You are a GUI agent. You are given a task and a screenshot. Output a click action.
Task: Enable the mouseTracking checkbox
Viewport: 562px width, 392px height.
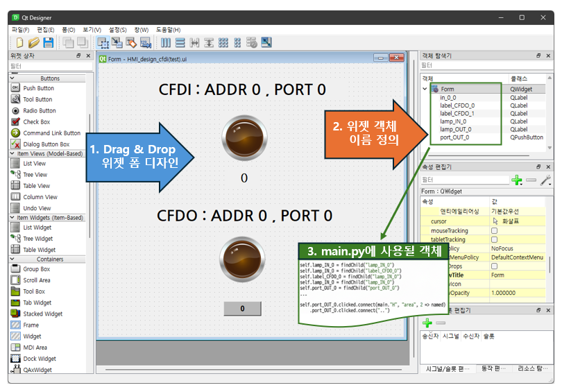[x=495, y=230]
